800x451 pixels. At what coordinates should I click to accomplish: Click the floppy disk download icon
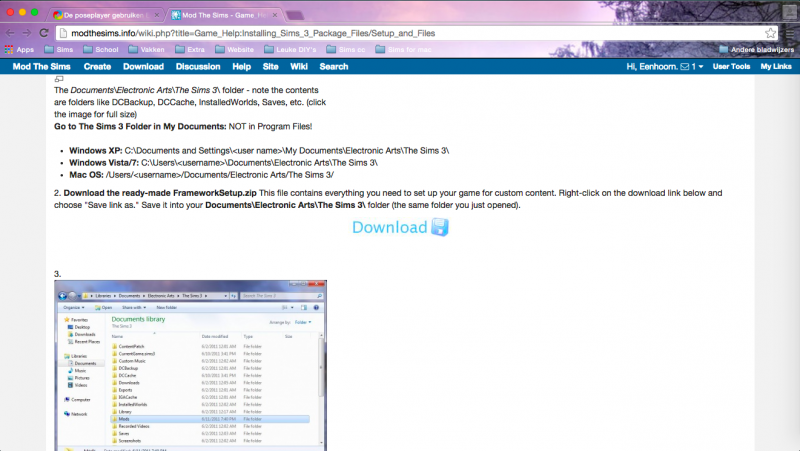[440, 227]
